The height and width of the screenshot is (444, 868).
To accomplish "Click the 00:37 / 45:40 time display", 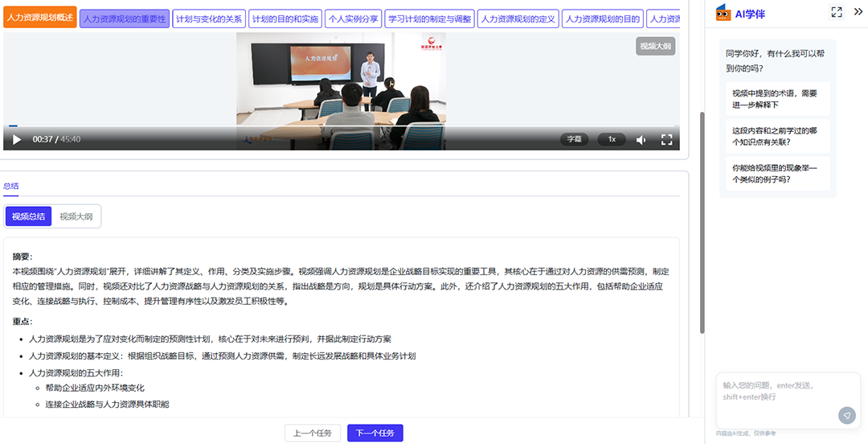I will click(56, 140).
